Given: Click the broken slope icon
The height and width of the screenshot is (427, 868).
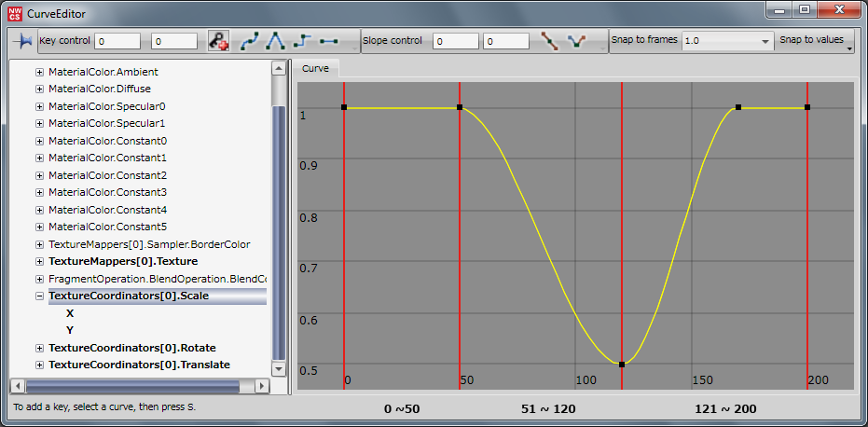Looking at the screenshot, I should click(550, 42).
